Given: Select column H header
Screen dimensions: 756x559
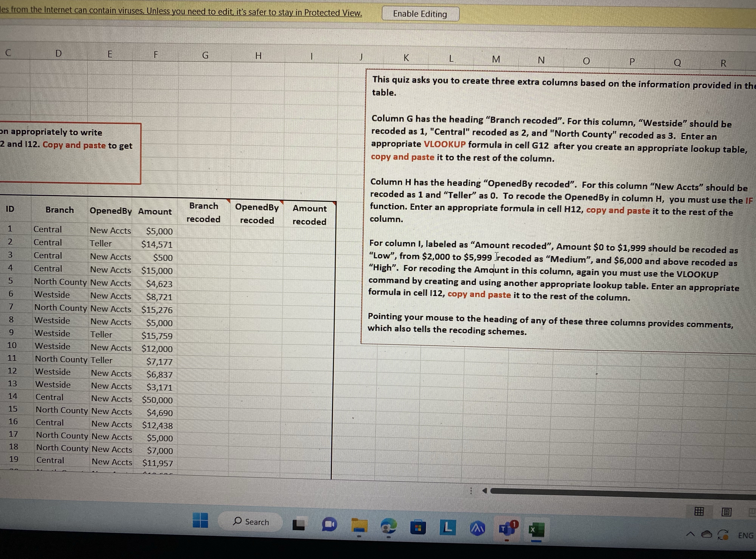Looking at the screenshot, I should [x=258, y=56].
